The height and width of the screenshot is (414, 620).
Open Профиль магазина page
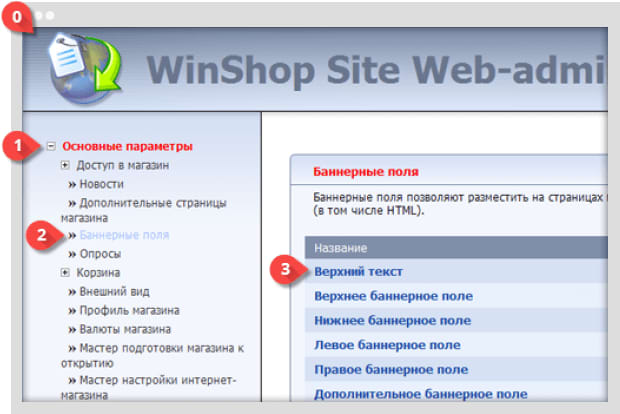coord(129,310)
